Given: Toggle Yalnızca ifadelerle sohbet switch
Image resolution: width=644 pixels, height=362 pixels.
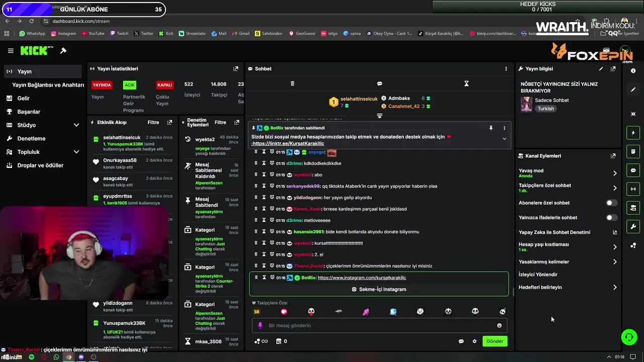Looking at the screenshot, I should tap(611, 218).
